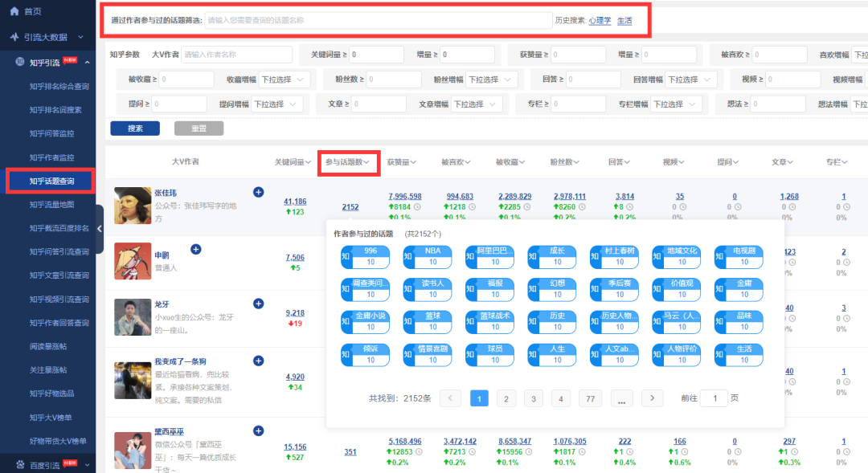The height and width of the screenshot is (473, 868).
Task: Collapse the sidebar with arrow handle
Action: point(100,229)
